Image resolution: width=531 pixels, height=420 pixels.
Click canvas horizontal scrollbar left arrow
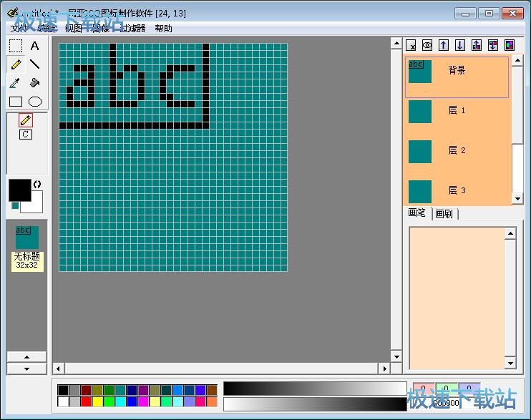[x=58, y=368]
